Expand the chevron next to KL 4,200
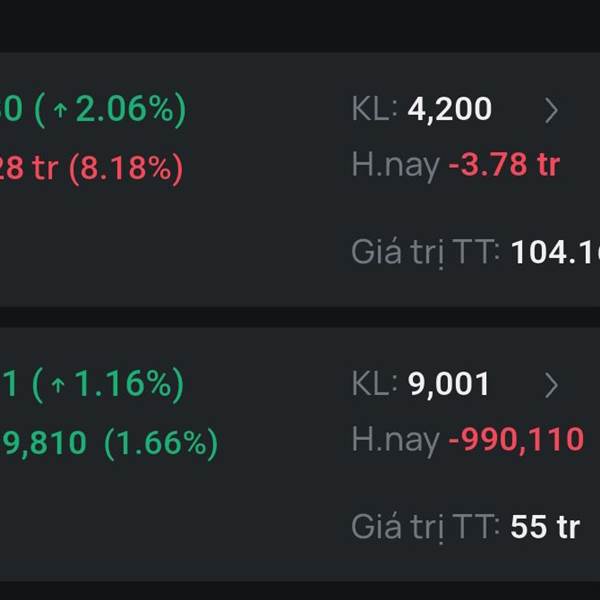Viewport: 600px width, 600px height. click(x=551, y=110)
